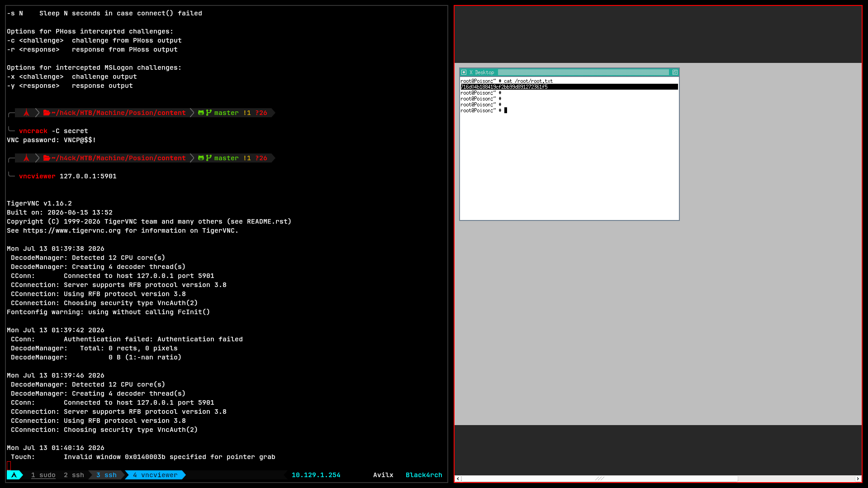
Task: Click the path in the first prompt line
Action: click(x=119, y=113)
